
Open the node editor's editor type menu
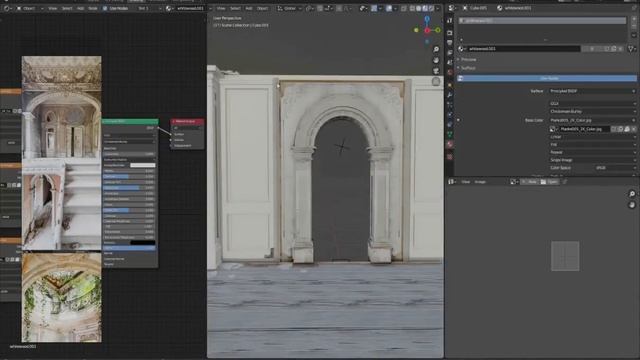8,8
